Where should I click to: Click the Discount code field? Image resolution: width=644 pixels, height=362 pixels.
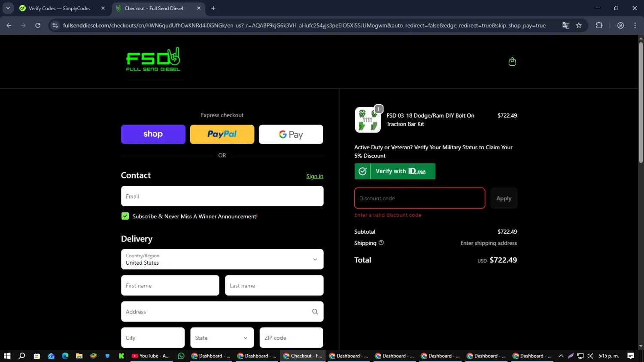[x=419, y=198]
